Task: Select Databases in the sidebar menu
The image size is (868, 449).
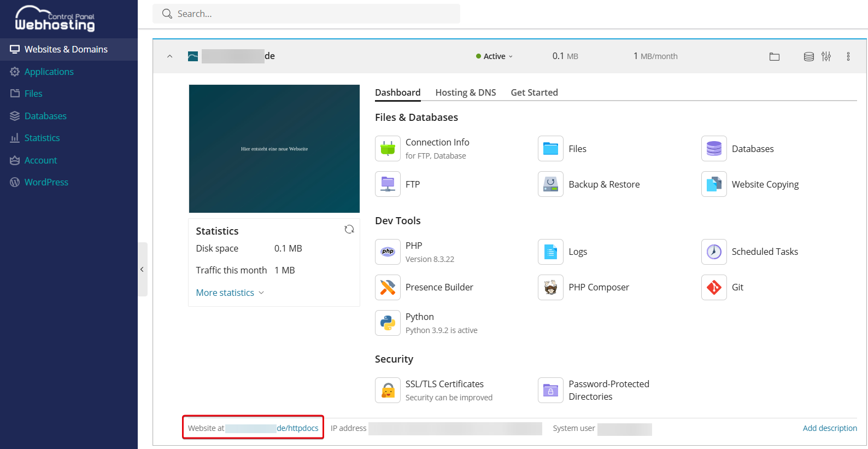Action: (x=45, y=116)
